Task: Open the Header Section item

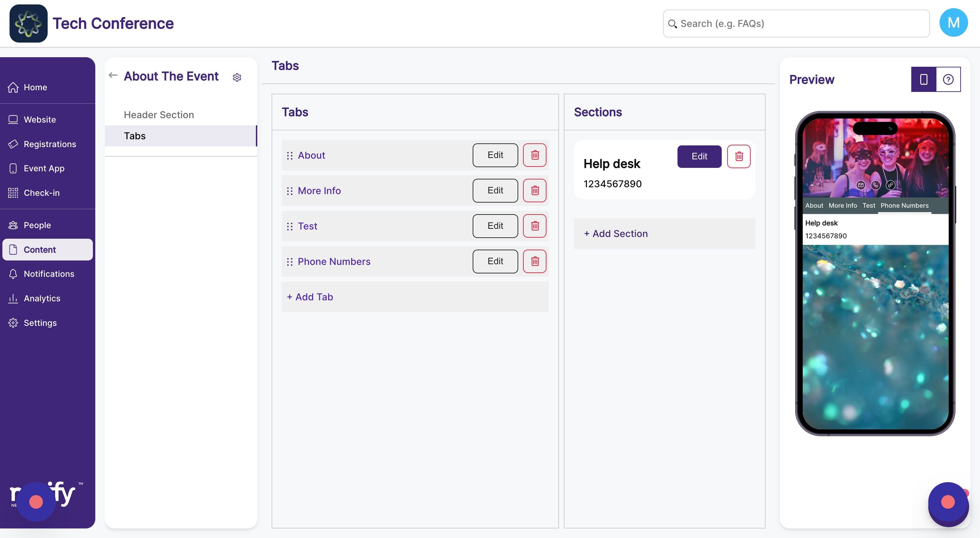Action: coord(159,115)
